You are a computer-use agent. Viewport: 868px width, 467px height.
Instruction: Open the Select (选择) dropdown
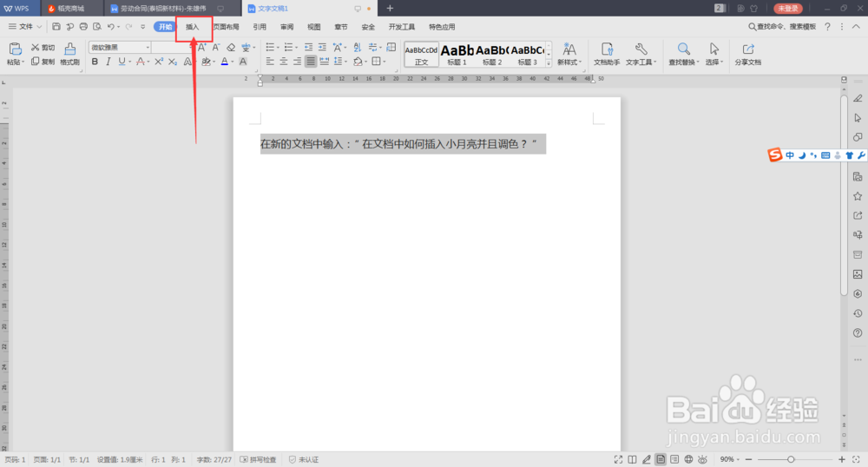coord(714,62)
